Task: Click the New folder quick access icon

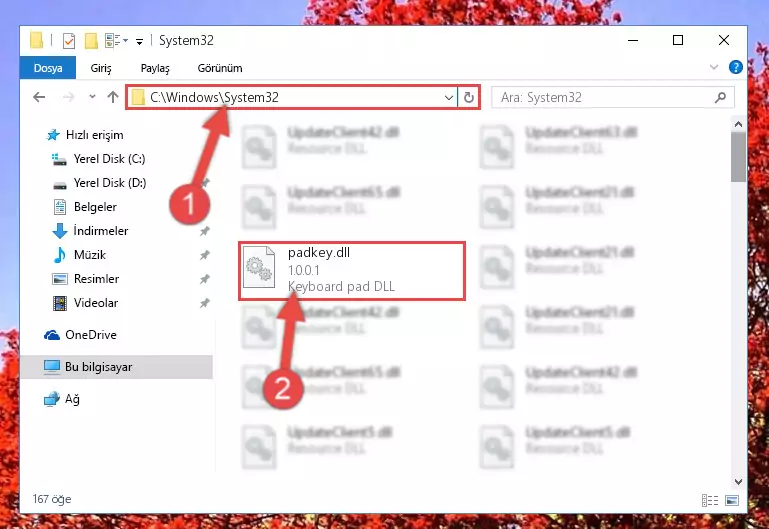Action: (91, 41)
